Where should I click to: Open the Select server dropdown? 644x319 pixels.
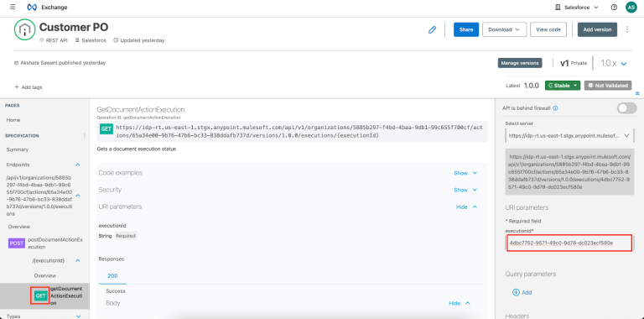tap(569, 135)
